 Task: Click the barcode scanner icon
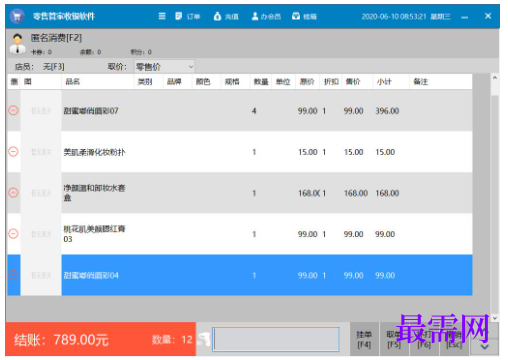tap(203, 339)
